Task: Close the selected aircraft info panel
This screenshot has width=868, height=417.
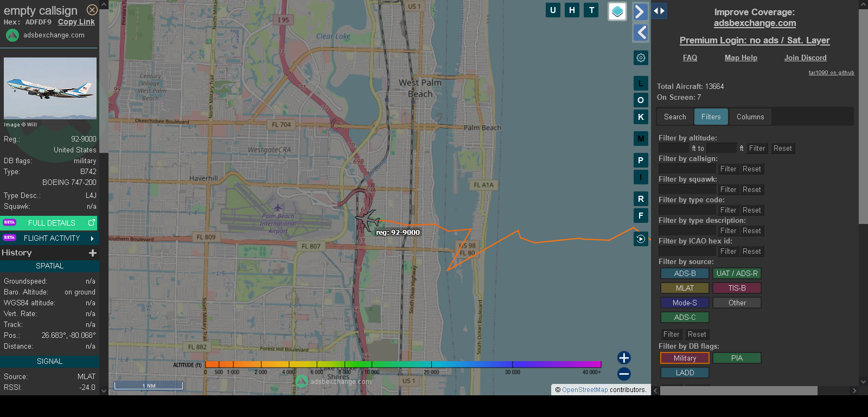Action: pyautogui.click(x=92, y=10)
